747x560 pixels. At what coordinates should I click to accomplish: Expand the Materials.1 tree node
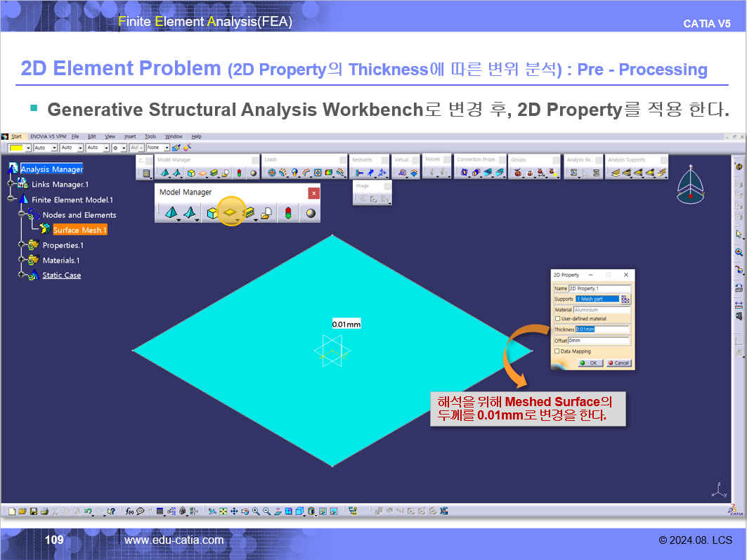[x=22, y=260]
